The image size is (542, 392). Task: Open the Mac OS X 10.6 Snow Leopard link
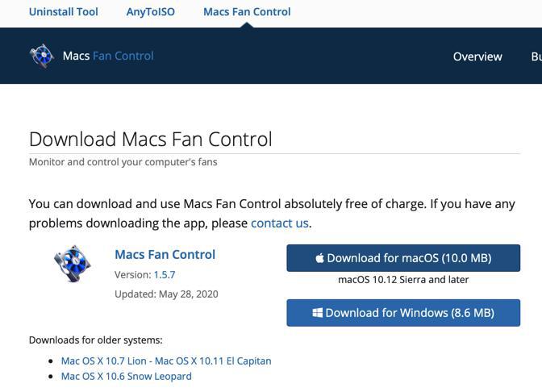point(127,377)
